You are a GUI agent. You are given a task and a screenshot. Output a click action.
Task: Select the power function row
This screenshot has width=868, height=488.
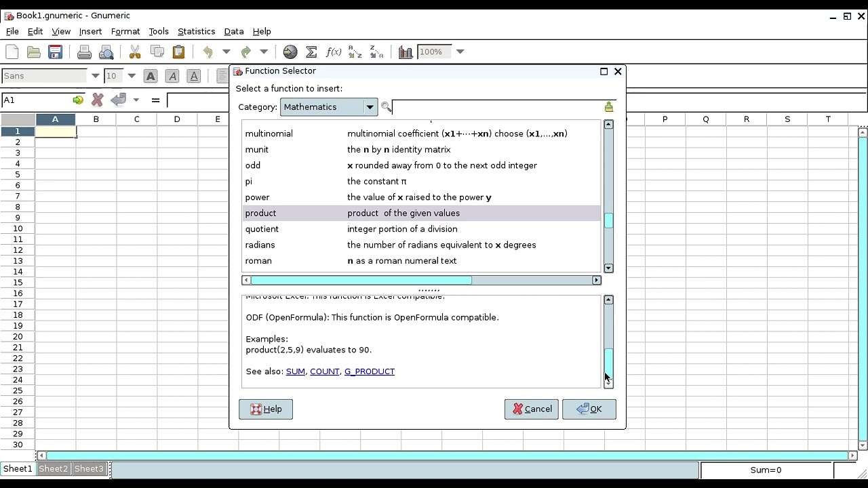click(x=421, y=197)
